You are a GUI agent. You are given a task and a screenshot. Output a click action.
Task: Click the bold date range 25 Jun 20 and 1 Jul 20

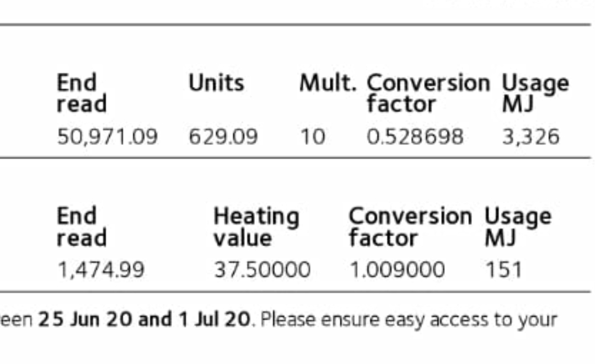pos(143,319)
